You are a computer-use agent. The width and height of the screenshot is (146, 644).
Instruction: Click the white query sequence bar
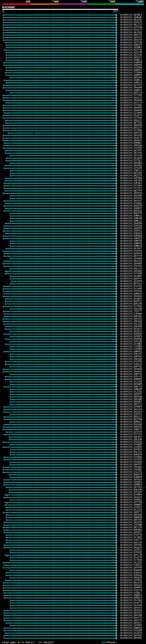tap(60, 9)
